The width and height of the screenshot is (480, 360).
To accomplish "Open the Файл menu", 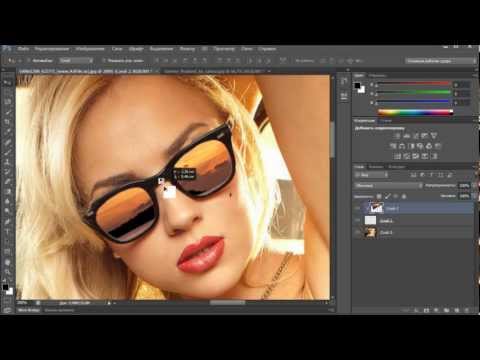I will point(23,49).
